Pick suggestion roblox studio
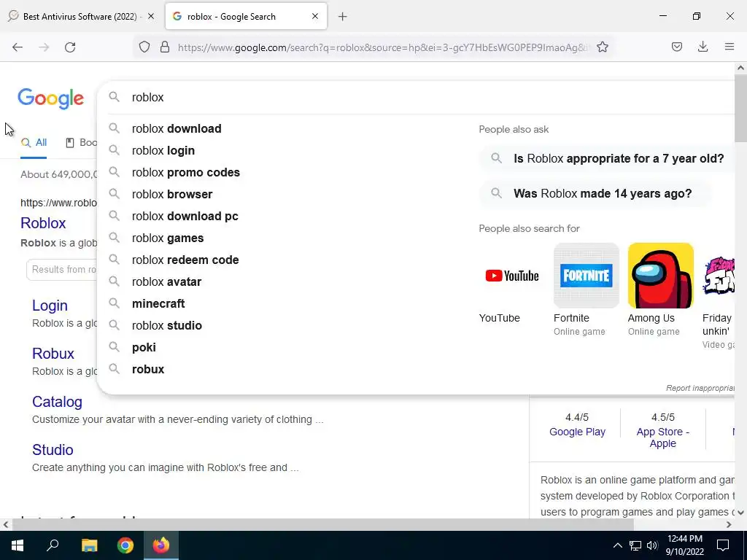Screen dimensions: 747x560 coord(167,326)
